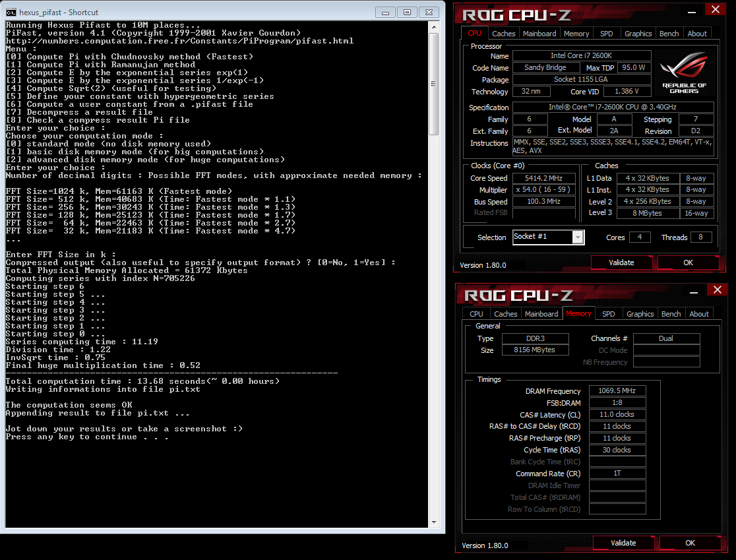This screenshot has height=560, width=736.
Task: Click the Socket 1155 LGA package field
Action: [582, 79]
